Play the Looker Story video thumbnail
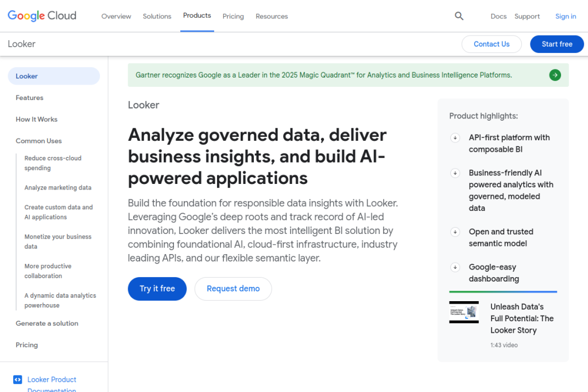588x392 pixels. coord(464,312)
